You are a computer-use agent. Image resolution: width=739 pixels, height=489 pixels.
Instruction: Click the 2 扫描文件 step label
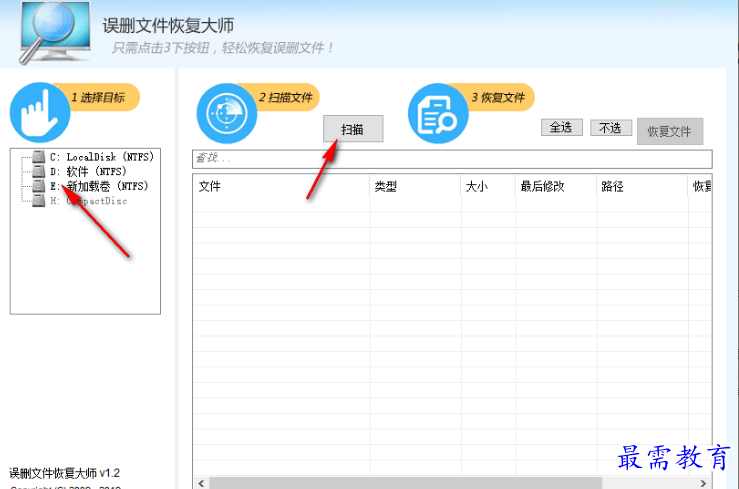point(286,98)
